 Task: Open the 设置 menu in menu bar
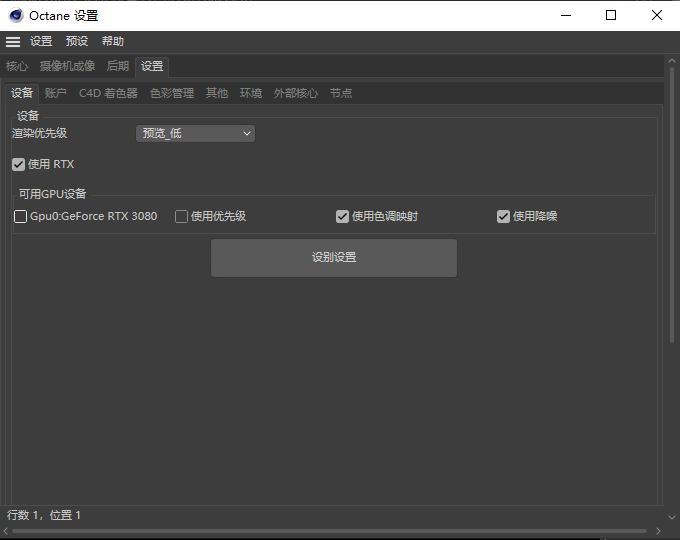click(41, 42)
